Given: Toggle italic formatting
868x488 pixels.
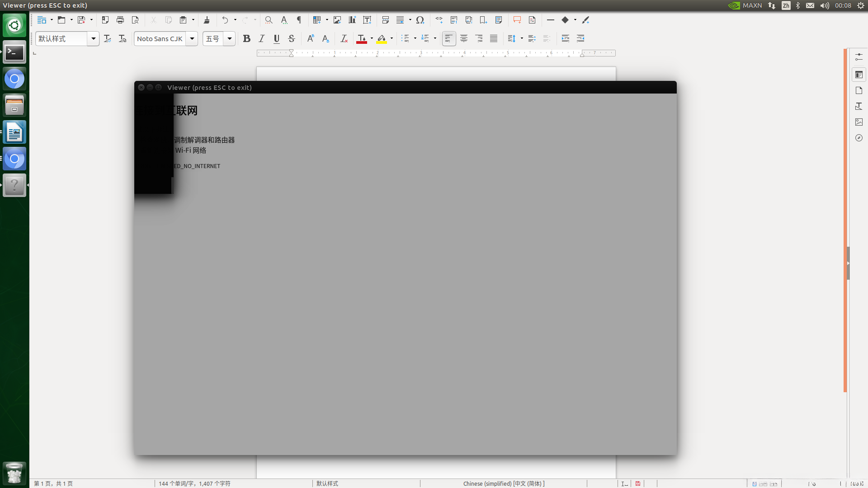Looking at the screenshot, I should point(261,39).
